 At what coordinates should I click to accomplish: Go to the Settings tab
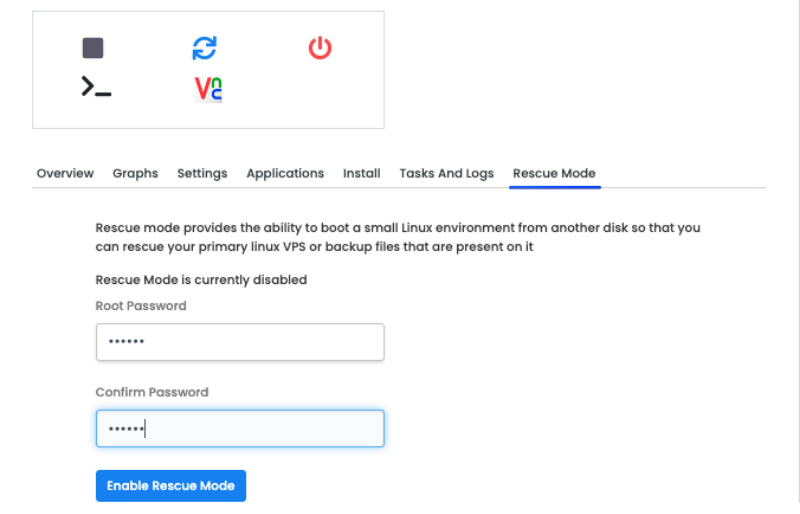(x=202, y=174)
